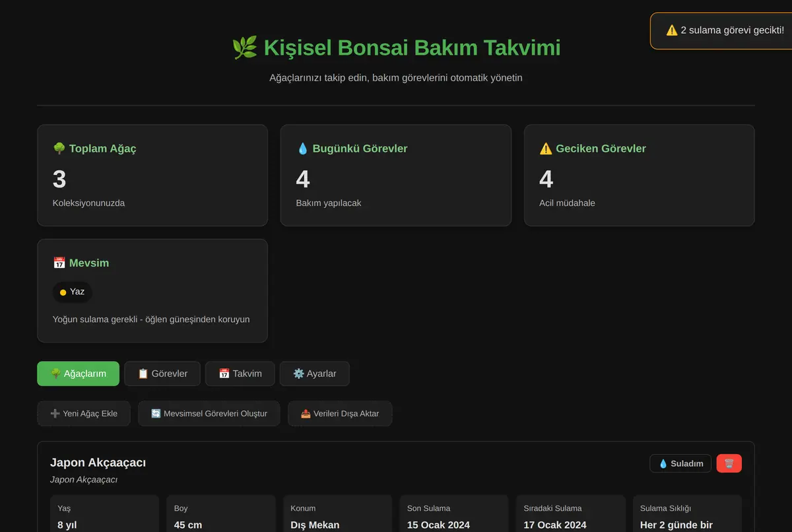Delete Japon Akçaağacı with red trash icon
The height and width of the screenshot is (532, 792).
[729, 463]
